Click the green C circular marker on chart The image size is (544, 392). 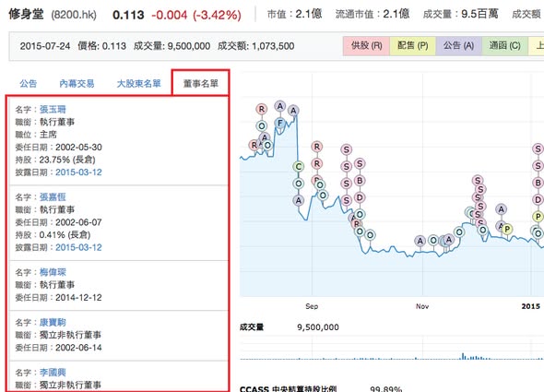coord(298,167)
